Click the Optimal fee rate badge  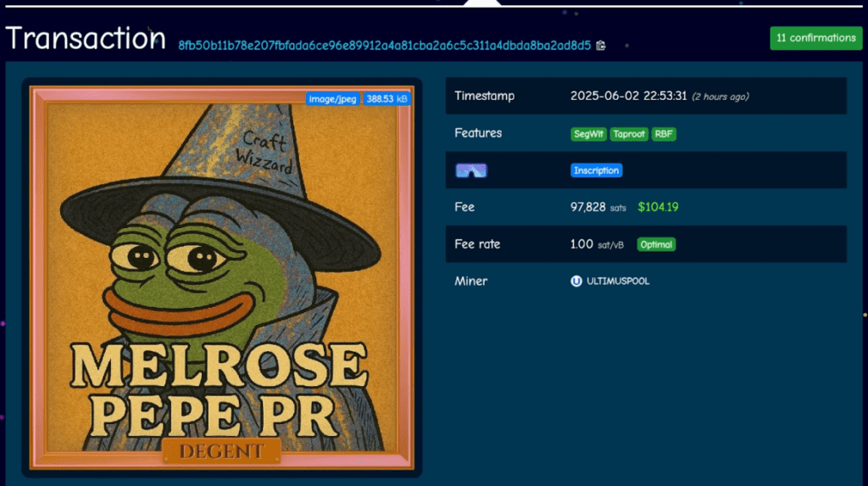(x=656, y=244)
